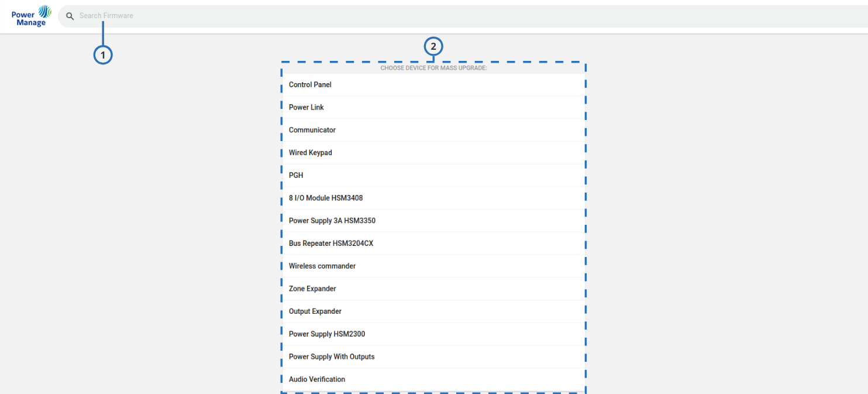Select Power Link device type
Image resolution: width=868 pixels, height=394 pixels.
click(x=433, y=107)
